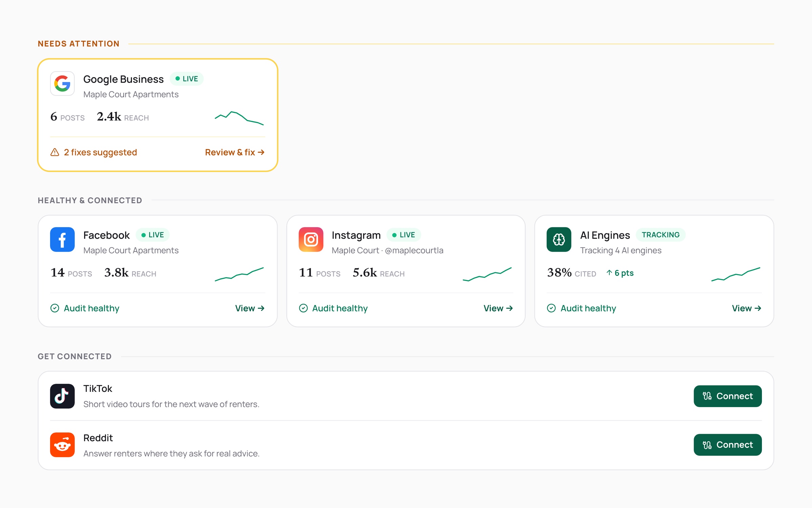Image resolution: width=812 pixels, height=508 pixels.
Task: Click the up arrow beside 6 pts
Action: 609,273
